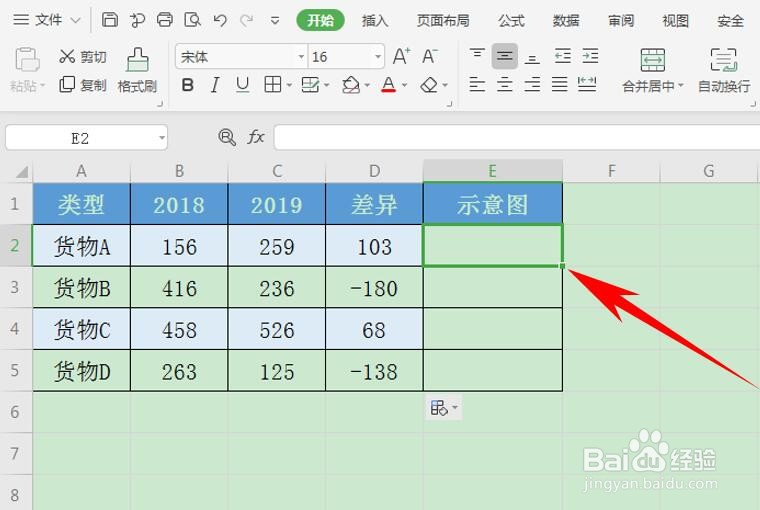The height and width of the screenshot is (510, 760).
Task: Click the cell style/table format icon
Action: [310, 85]
